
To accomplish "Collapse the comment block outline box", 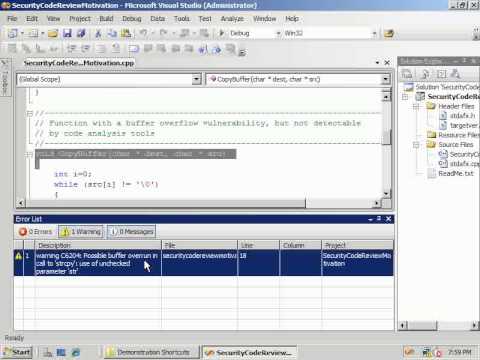I will click(30, 113).
